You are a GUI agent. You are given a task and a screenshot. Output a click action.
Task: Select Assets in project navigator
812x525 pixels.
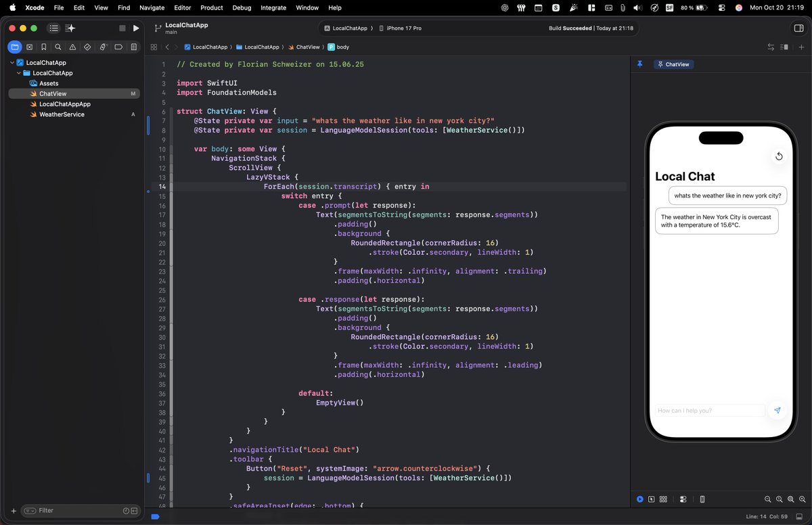(49, 83)
